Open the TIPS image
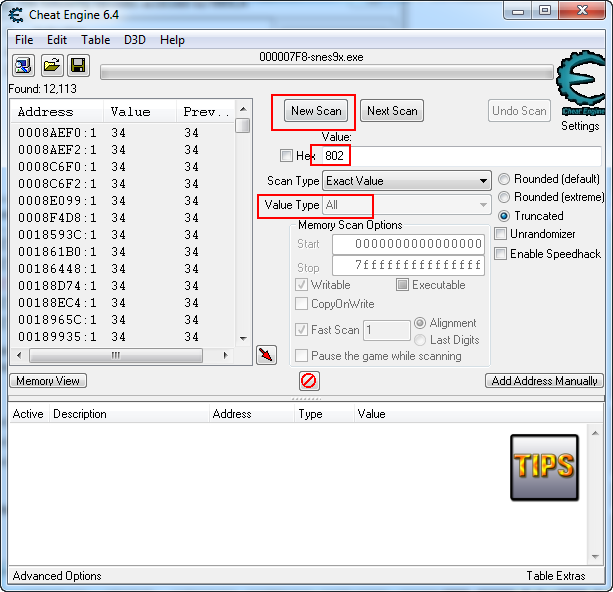Image resolution: width=613 pixels, height=592 pixels. [544, 467]
